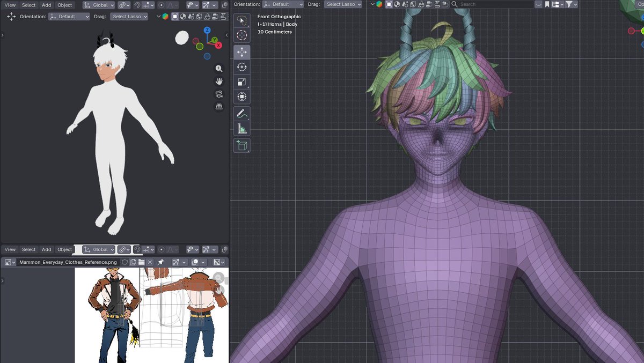Switch perspective/orthographic via the grid icon
Screen dimensions: 644x363
point(219,107)
